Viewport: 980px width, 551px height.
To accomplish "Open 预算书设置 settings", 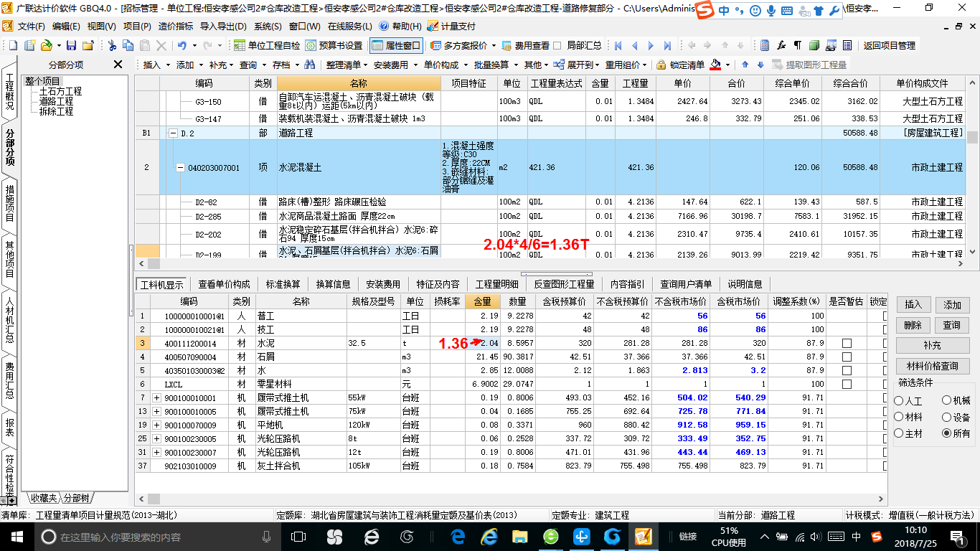I will tap(334, 45).
